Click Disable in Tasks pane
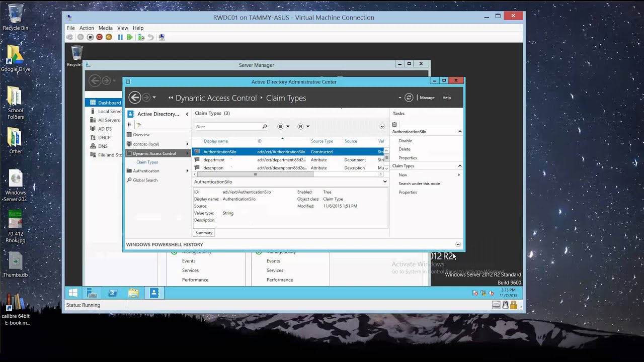644x362 pixels. point(405,141)
